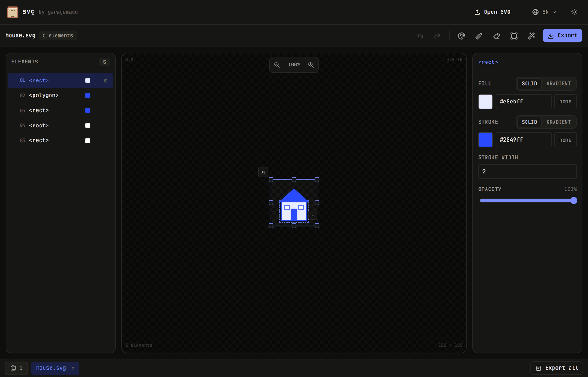
Task: Select the ruler measure tool
Action: coord(479,36)
